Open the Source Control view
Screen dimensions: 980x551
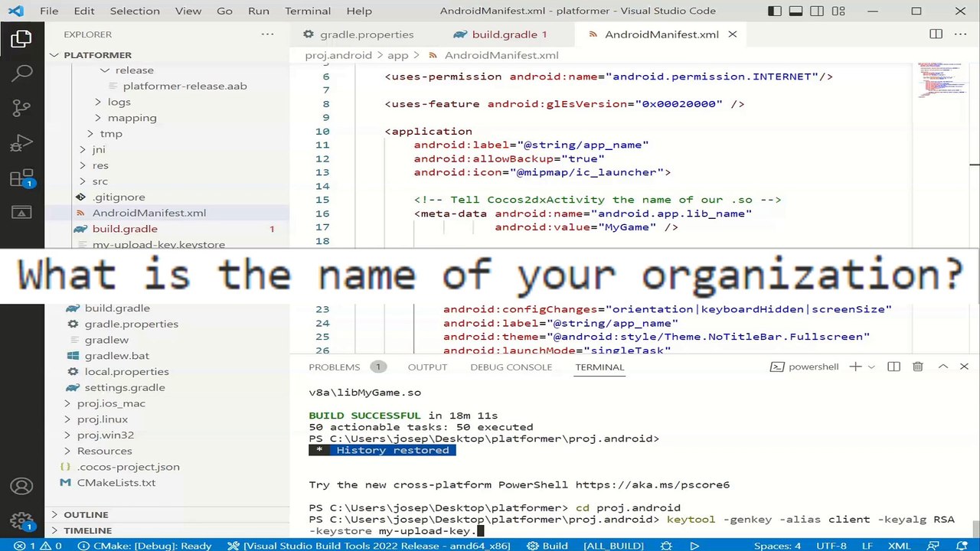tap(21, 109)
